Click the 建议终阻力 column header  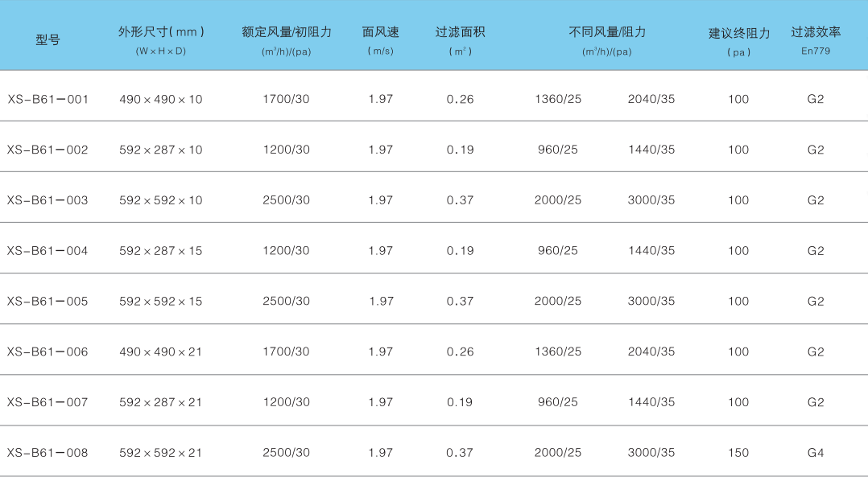tap(738, 34)
